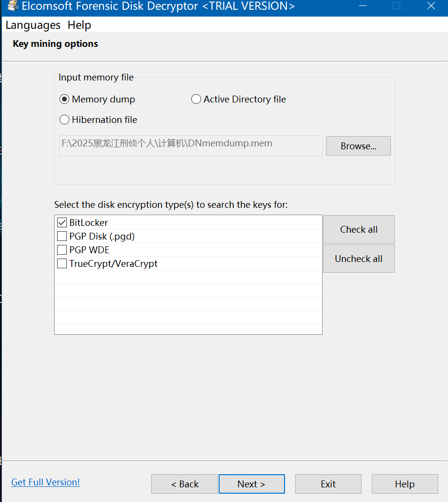Go to previous step with Back button
This screenshot has height=502, width=448.
click(x=184, y=484)
